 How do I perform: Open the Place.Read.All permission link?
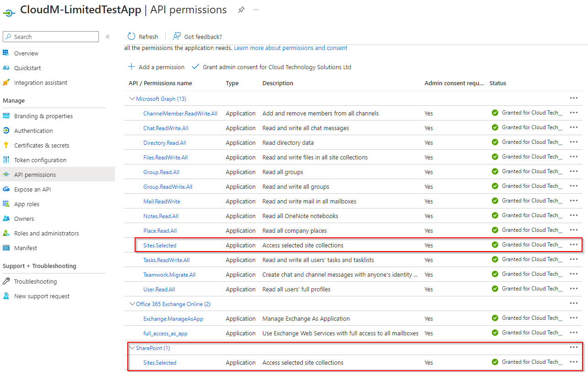160,230
